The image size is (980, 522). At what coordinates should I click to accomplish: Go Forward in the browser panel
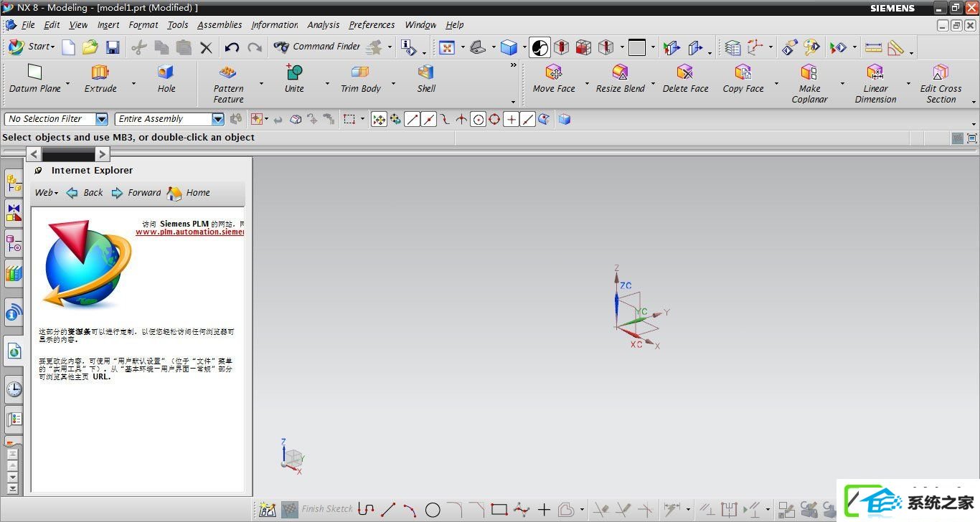[136, 193]
